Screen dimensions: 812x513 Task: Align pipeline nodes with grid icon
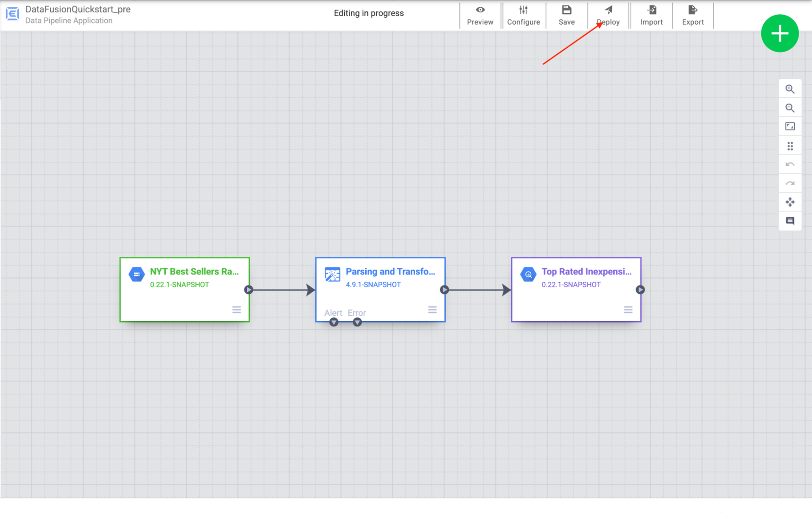coord(790,146)
